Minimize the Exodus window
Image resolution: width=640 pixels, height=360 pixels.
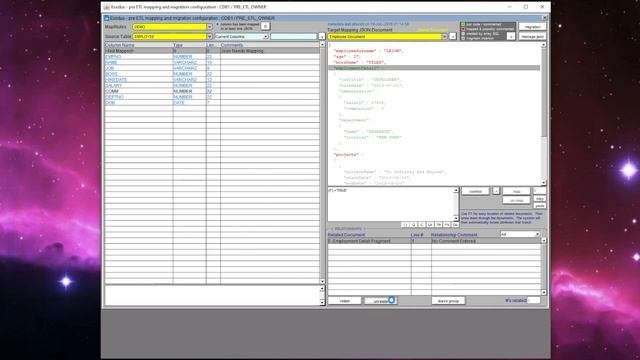[509, 7]
